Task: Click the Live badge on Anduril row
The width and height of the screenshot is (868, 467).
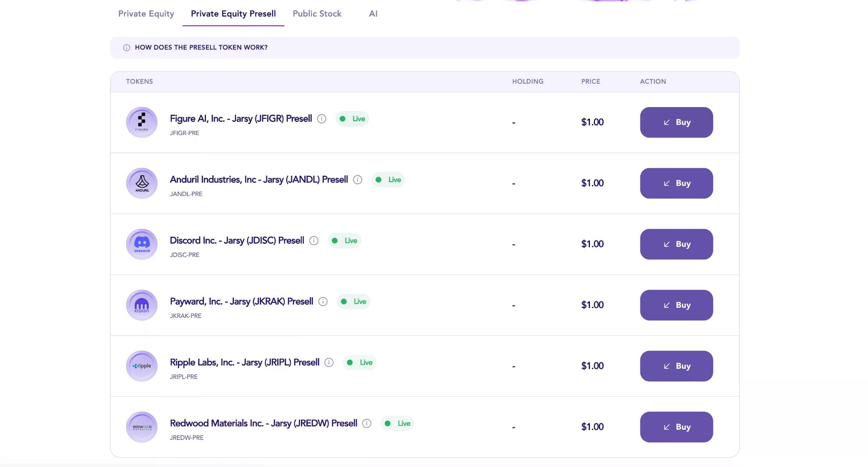Action: [388, 180]
